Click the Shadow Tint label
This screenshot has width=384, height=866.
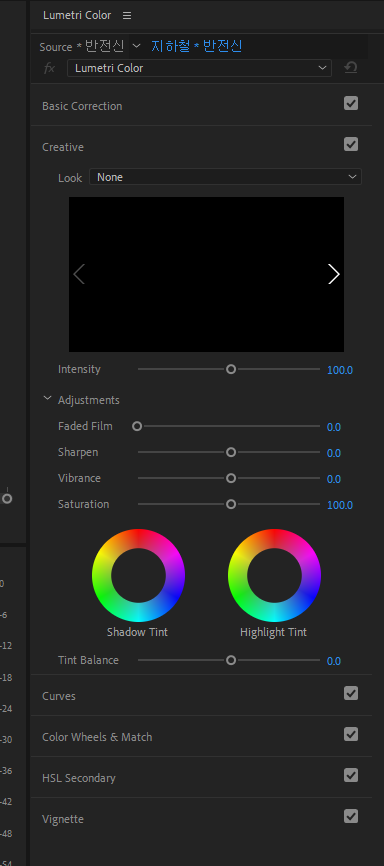coord(138,632)
